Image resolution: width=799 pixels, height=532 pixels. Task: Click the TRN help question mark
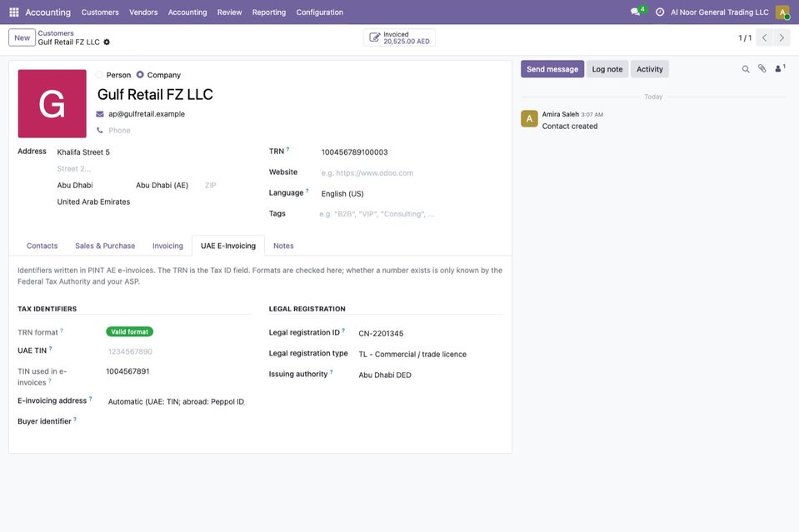tap(288, 149)
